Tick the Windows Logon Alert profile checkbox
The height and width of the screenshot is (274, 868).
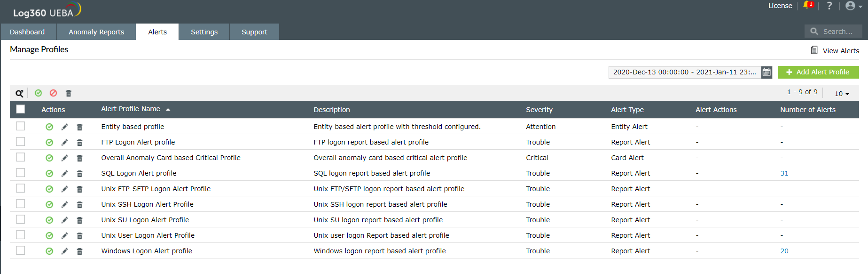point(21,250)
